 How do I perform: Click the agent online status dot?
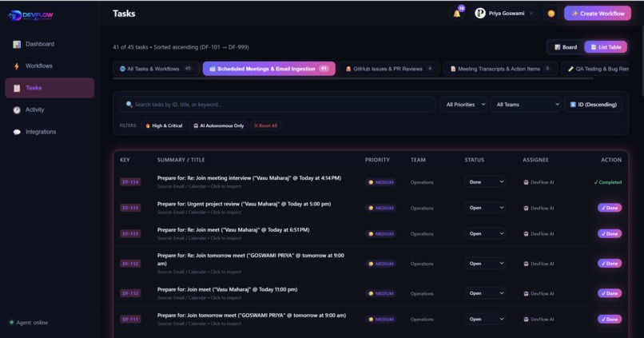(x=11, y=322)
